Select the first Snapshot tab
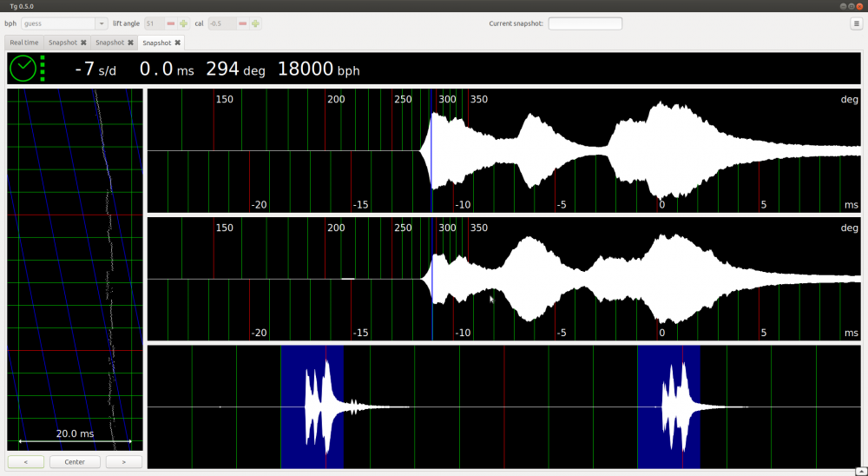Screen dimensions: 868x476 tap(62, 43)
